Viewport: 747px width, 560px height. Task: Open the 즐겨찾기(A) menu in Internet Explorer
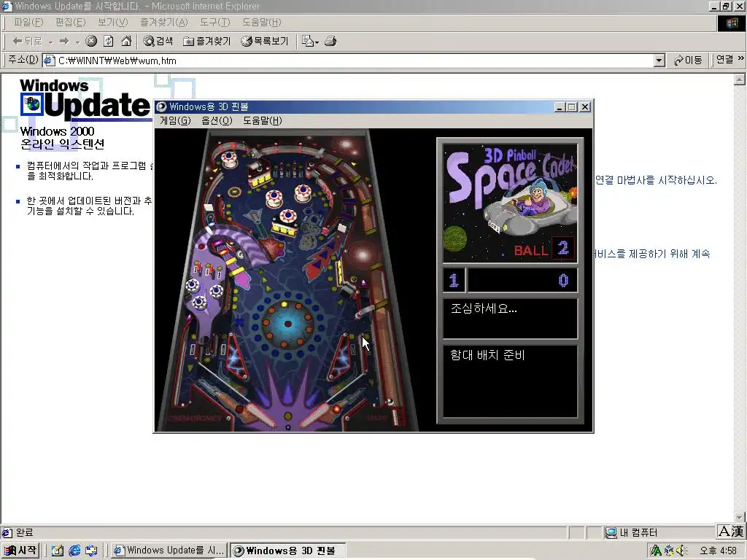coord(164,23)
